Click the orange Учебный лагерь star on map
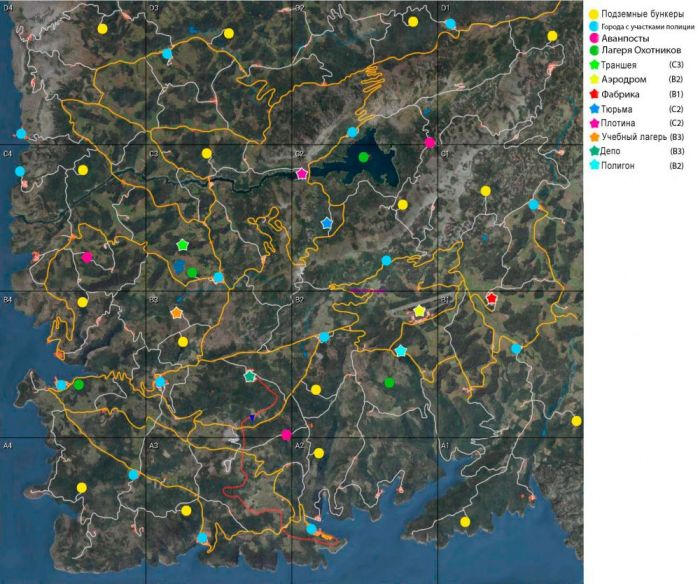700x584 pixels. (177, 313)
